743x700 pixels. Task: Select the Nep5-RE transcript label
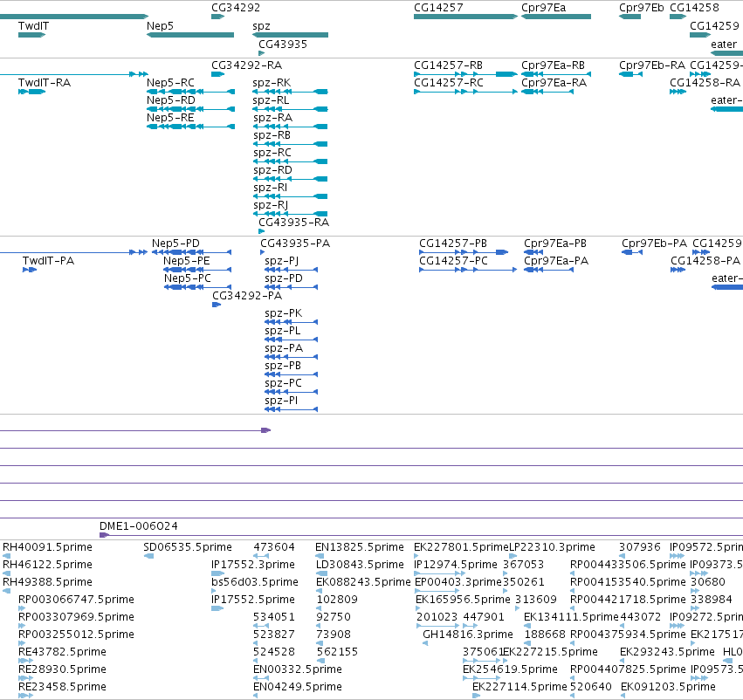[x=170, y=118]
